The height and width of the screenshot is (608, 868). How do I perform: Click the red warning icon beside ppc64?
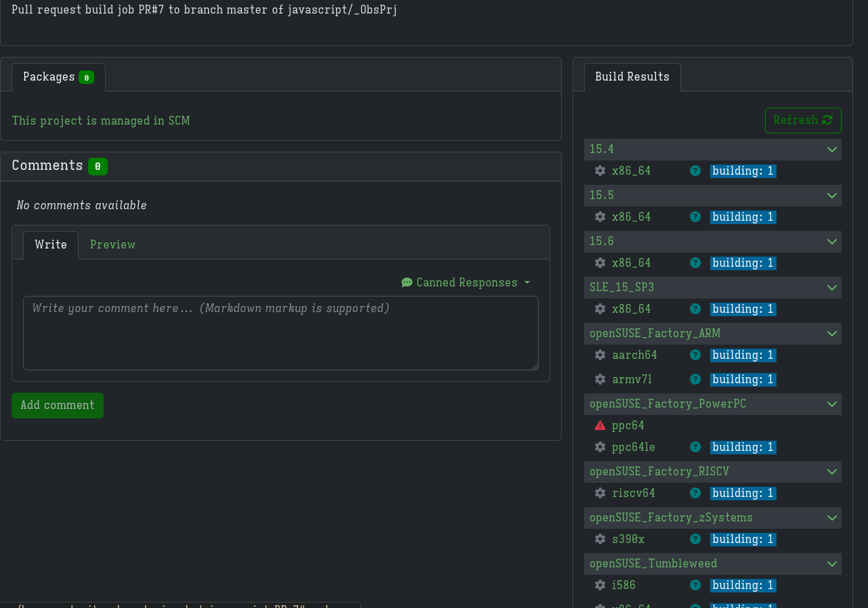click(x=600, y=425)
